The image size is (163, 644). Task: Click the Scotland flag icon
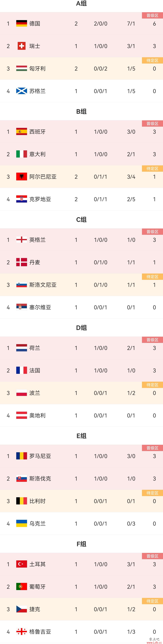21,91
